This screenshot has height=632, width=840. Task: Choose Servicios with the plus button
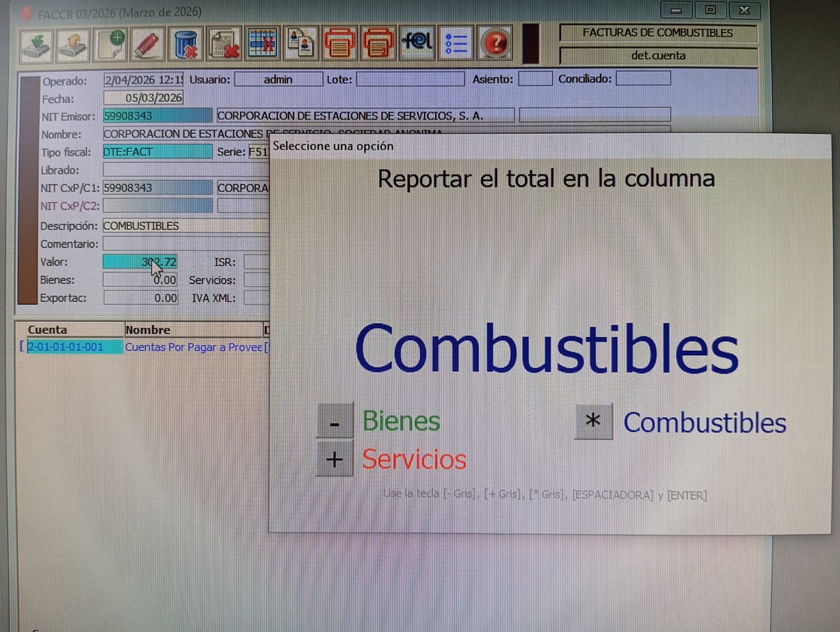click(334, 459)
